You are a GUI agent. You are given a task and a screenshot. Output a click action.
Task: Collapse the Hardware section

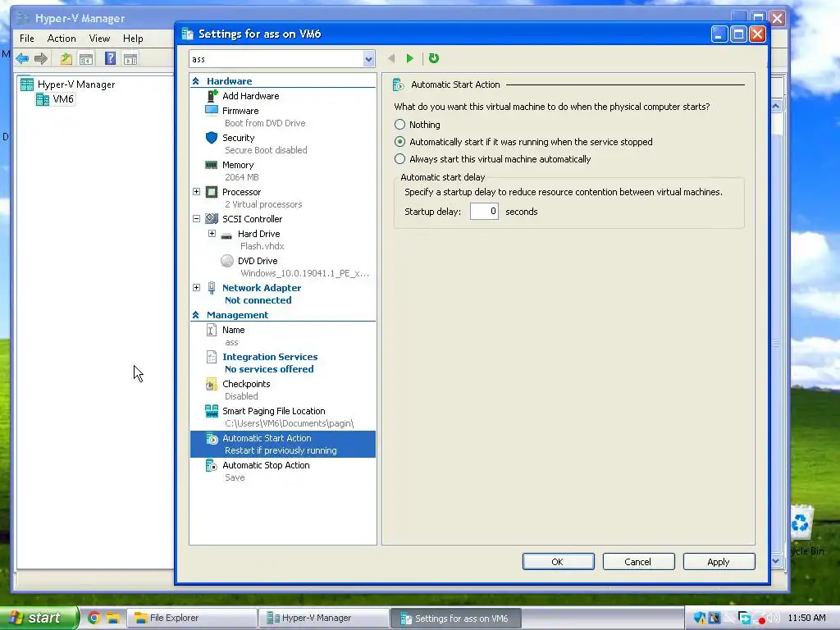coord(195,81)
